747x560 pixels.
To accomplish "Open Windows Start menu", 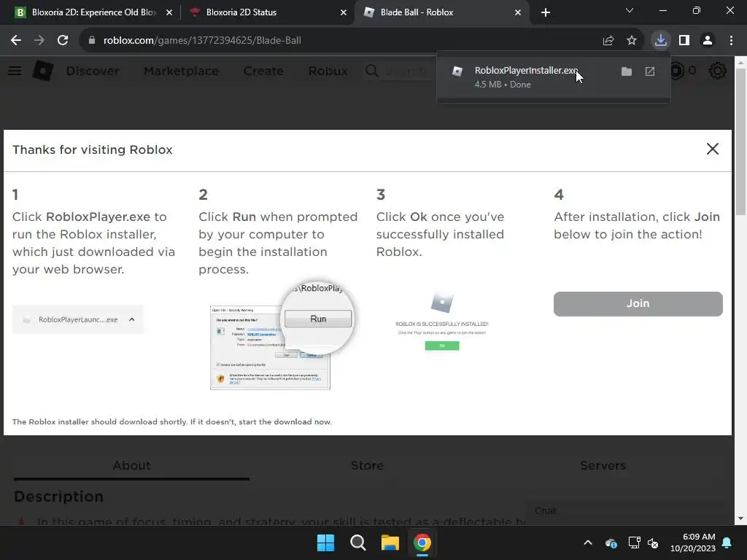I will pos(326,542).
